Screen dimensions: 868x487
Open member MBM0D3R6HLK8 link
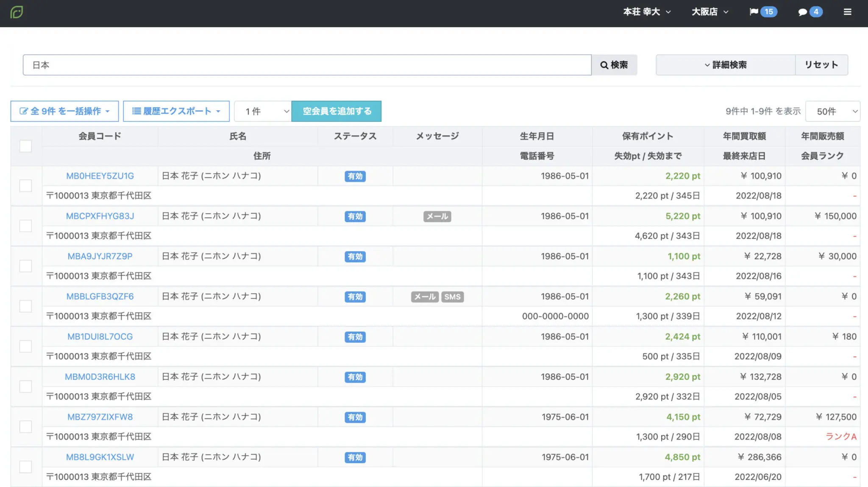[100, 377]
